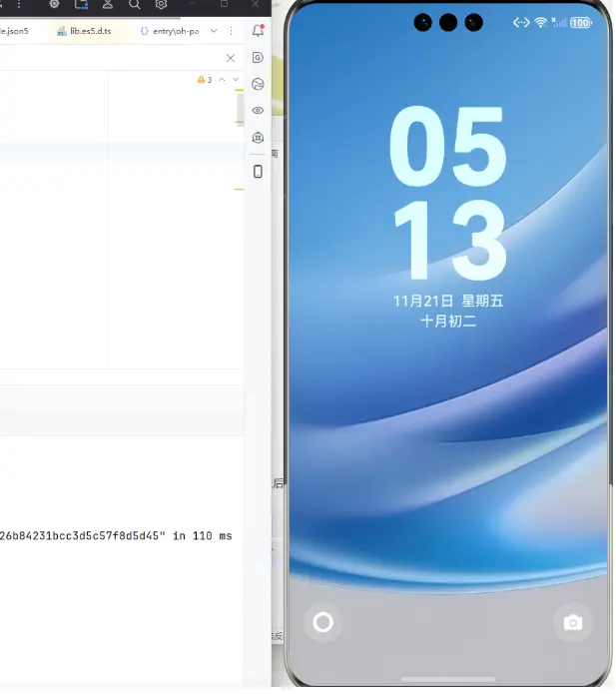The image size is (616, 694).
Task: Tap the cellular signal icon on emulator
Action: point(559,22)
